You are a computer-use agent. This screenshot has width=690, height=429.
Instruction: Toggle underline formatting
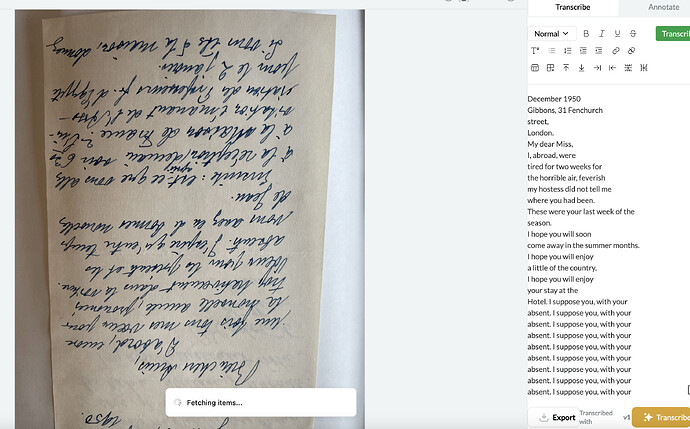pos(617,33)
